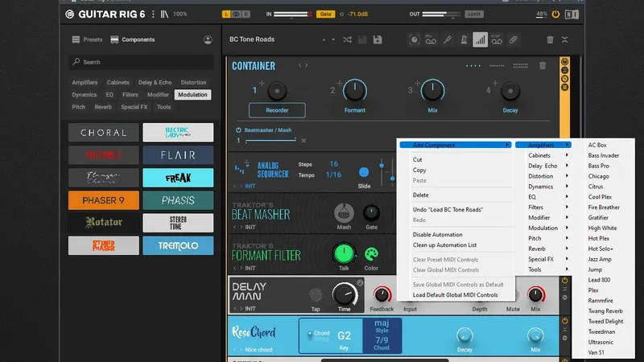This screenshot has width=644, height=362.
Task: Delete rack contents with toolbar trash icon
Action: coord(550,39)
